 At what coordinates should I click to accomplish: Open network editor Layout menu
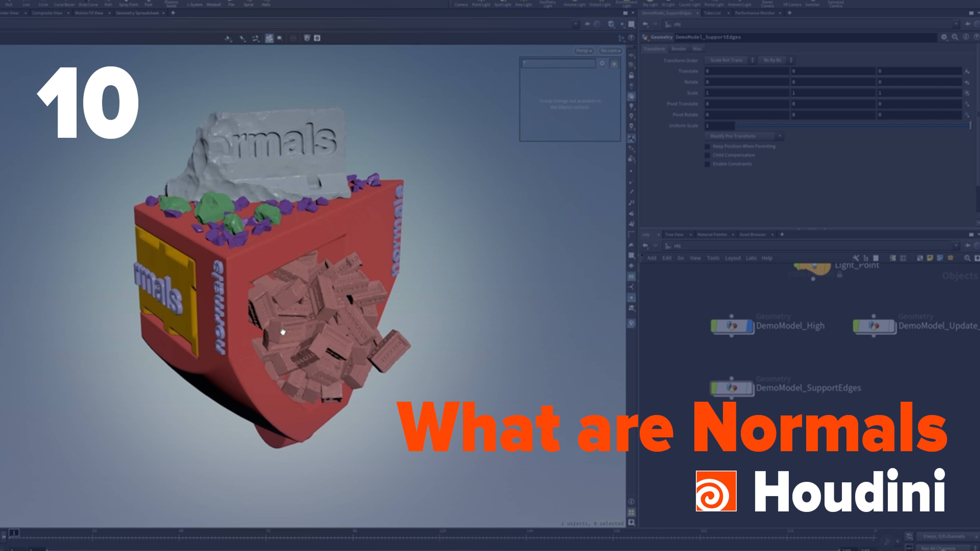(733, 258)
